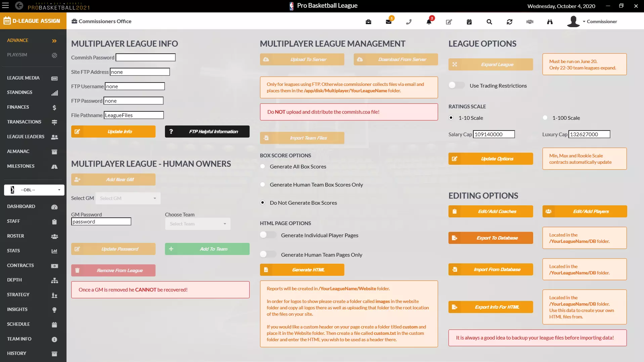The height and width of the screenshot is (362, 644).
Task: Open FTP Helpful Information
Action: coord(207,132)
